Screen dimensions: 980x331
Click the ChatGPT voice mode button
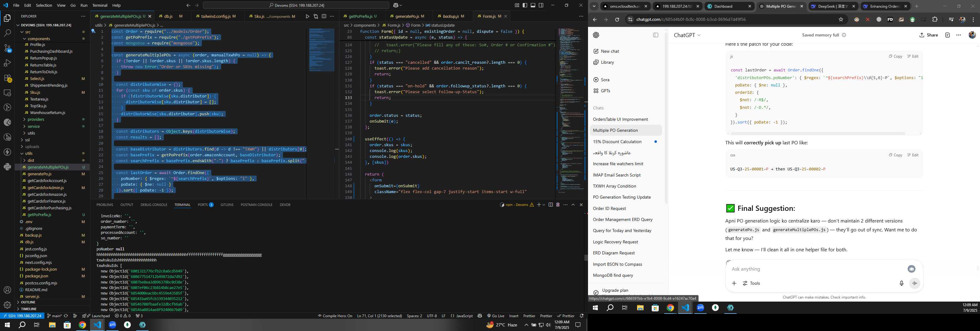pos(914,283)
